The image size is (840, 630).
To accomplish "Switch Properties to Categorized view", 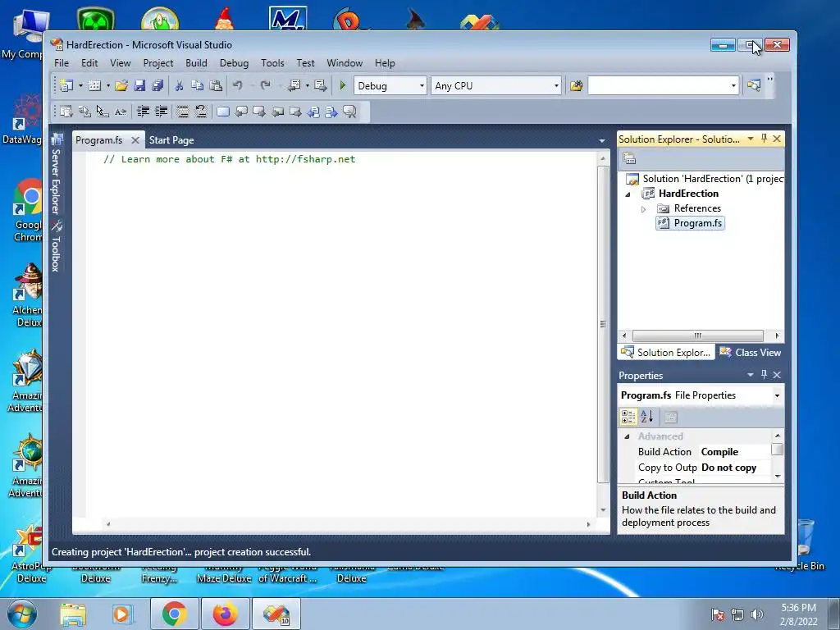I will tap(628, 416).
